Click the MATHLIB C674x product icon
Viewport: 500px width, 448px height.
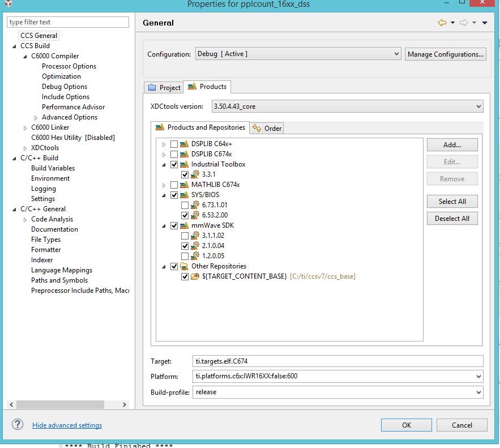[x=184, y=185]
